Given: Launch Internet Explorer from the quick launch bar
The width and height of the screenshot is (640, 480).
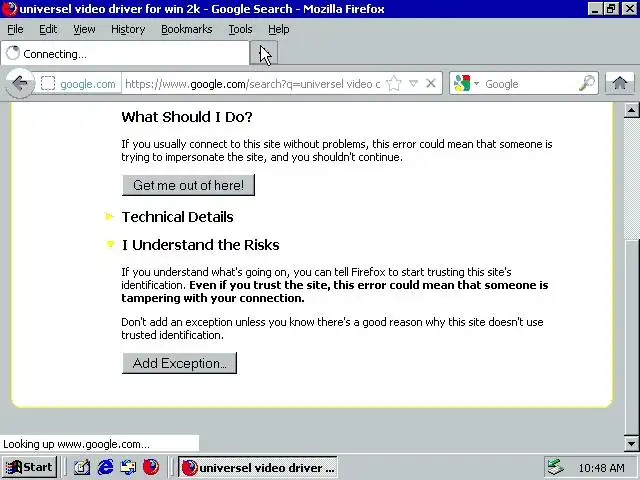Looking at the screenshot, I should pos(105,467).
